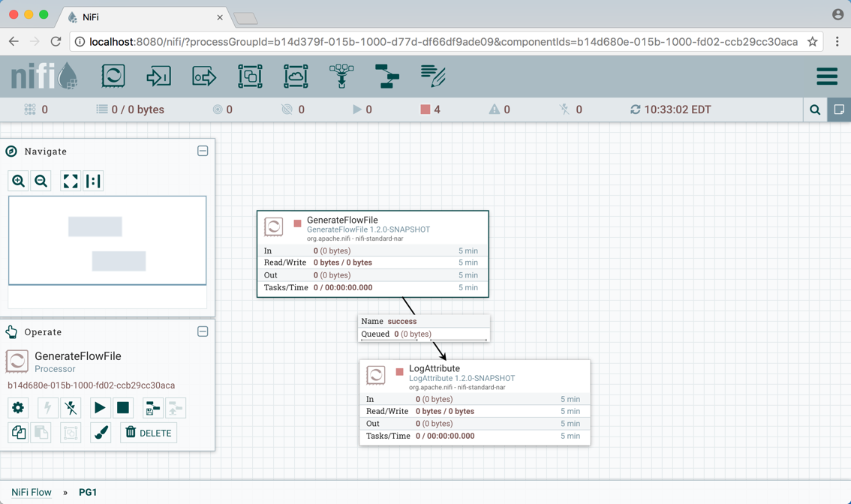Collapse the Operate panel
Image resolution: width=851 pixels, height=504 pixels.
click(x=203, y=331)
